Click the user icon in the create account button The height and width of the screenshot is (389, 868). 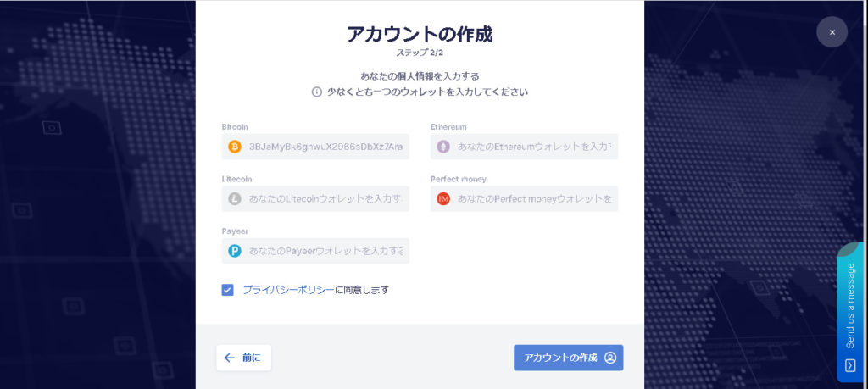tap(610, 358)
